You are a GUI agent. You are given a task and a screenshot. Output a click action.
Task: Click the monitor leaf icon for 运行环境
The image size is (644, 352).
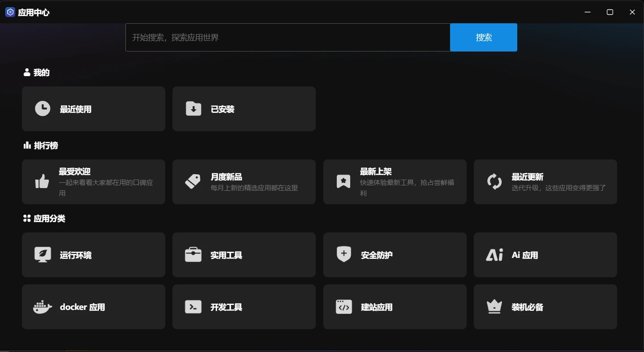point(43,255)
